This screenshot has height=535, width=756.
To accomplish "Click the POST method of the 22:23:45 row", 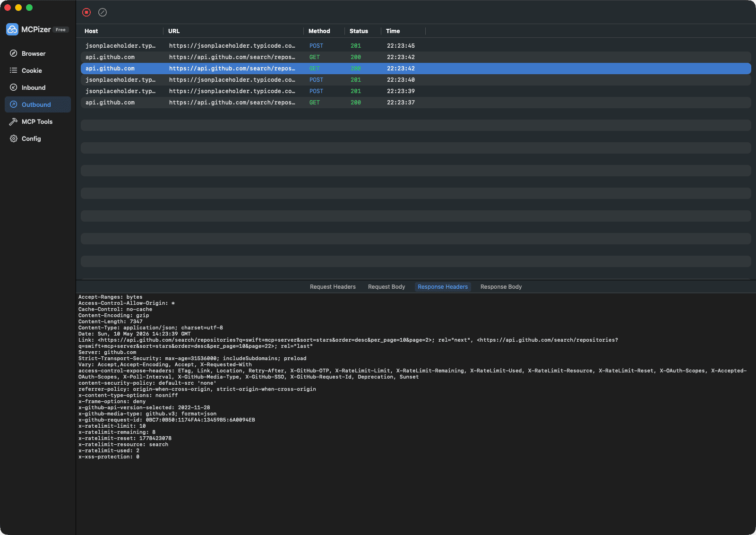I will tap(316, 46).
